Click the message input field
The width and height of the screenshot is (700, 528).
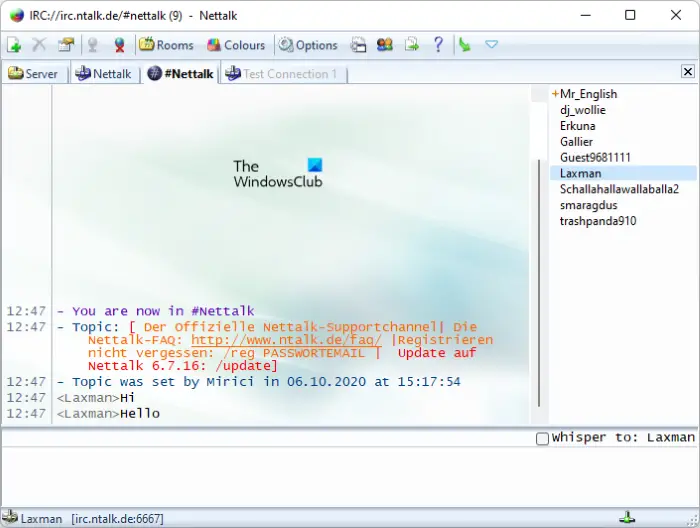click(x=350, y=476)
